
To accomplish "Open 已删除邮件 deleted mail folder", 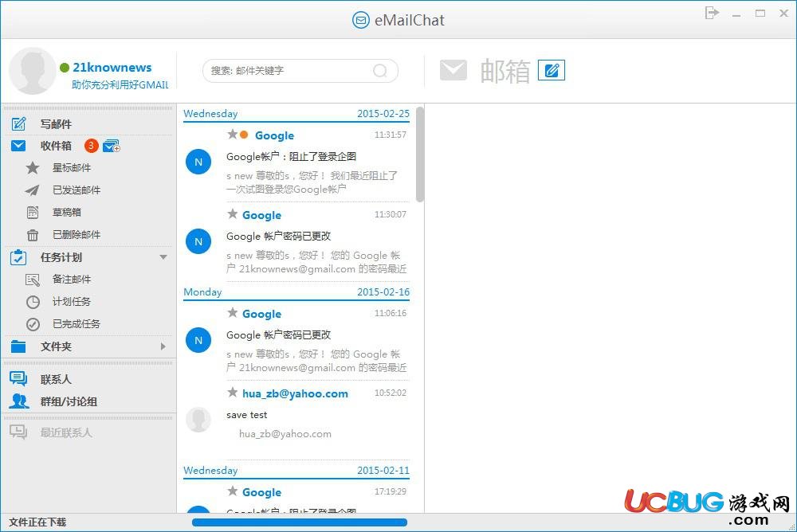I will click(77, 235).
